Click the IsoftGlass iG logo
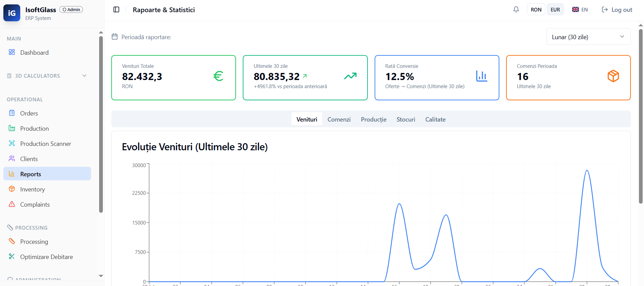The height and width of the screenshot is (286, 644). coord(12,13)
